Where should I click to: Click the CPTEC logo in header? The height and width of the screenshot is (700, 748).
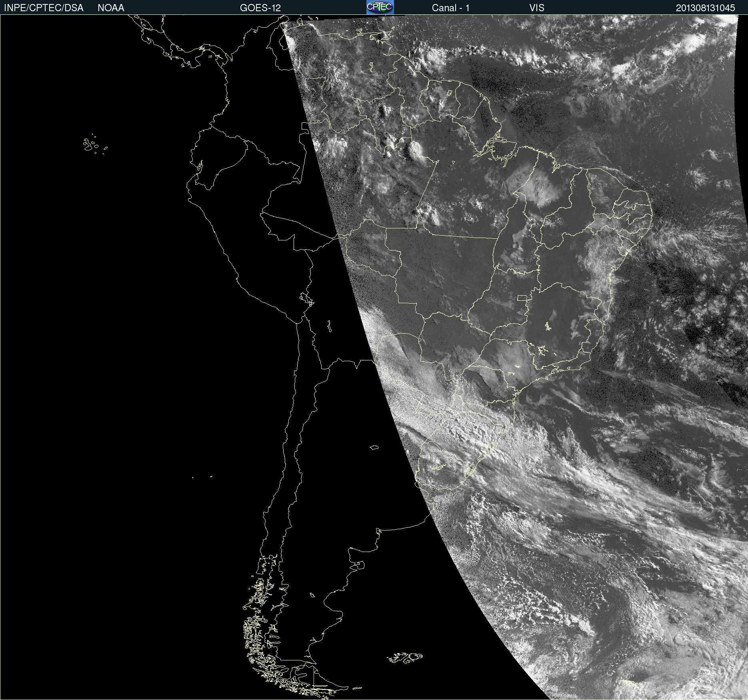(x=380, y=7)
